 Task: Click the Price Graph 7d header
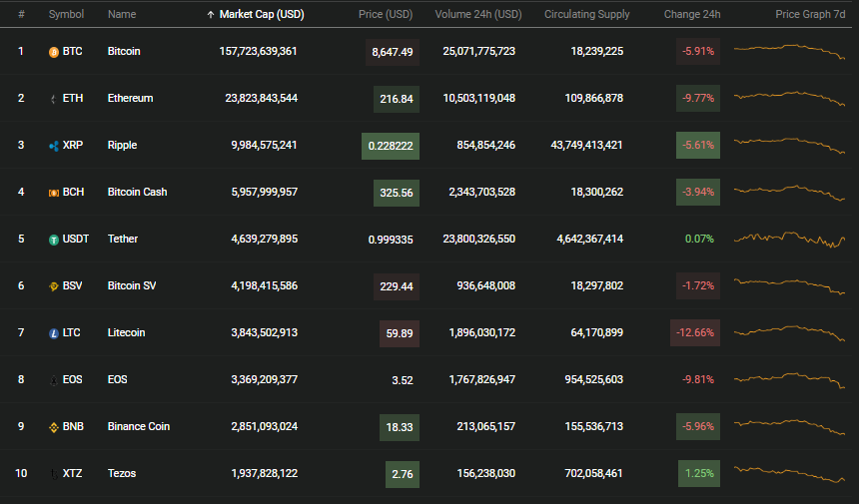click(x=810, y=14)
